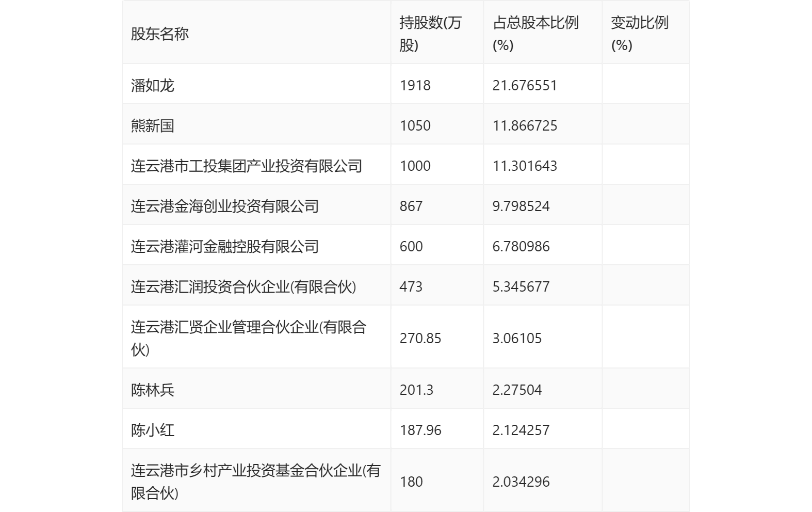Click the 股东名称 column header
812x512 pixels.
pos(159,34)
